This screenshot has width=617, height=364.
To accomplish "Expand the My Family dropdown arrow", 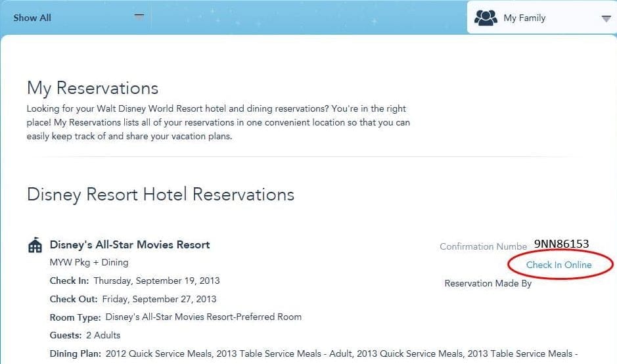I will tap(606, 18).
